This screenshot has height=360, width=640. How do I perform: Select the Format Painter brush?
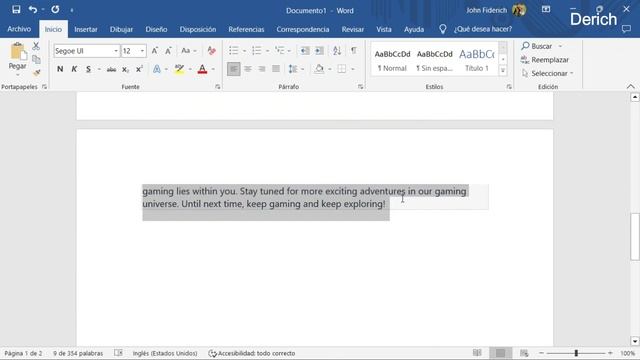tap(36, 73)
